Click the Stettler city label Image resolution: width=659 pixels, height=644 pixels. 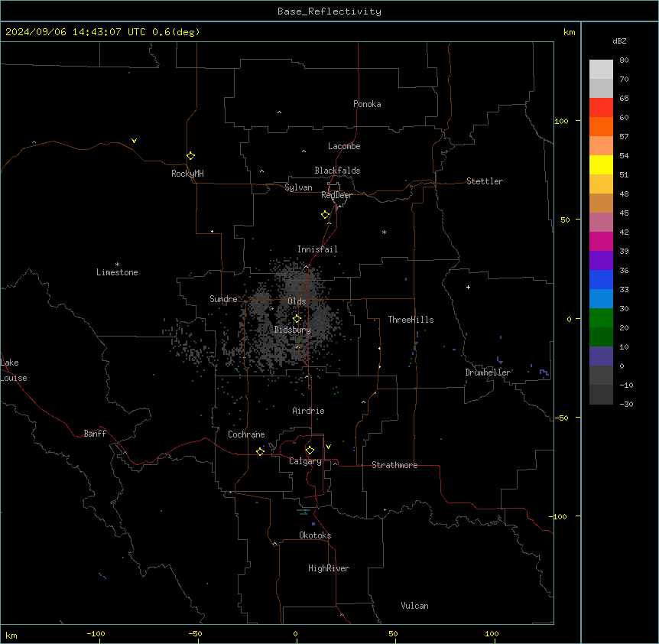[485, 181]
